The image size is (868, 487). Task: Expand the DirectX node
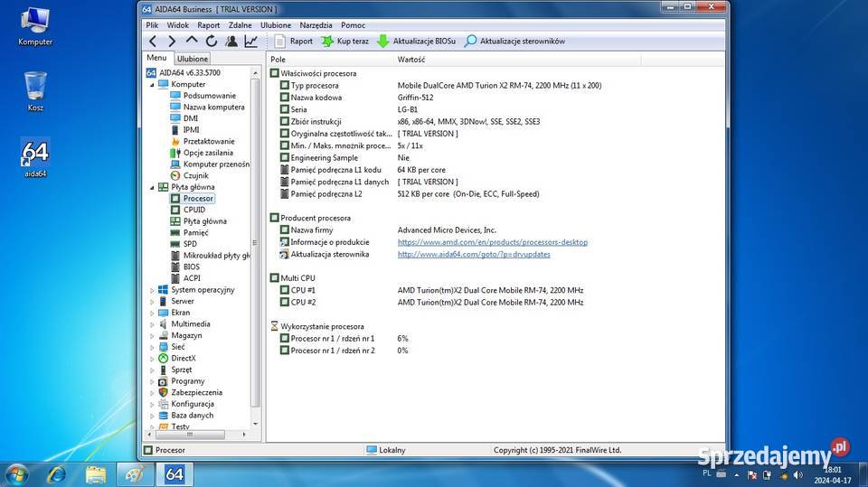pyautogui.click(x=152, y=359)
